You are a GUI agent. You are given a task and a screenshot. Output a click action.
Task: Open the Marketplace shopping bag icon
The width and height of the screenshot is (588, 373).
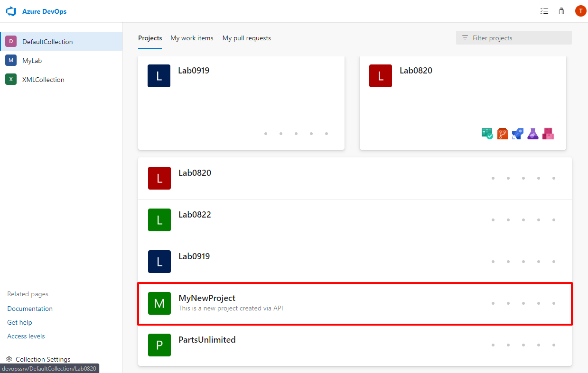561,11
